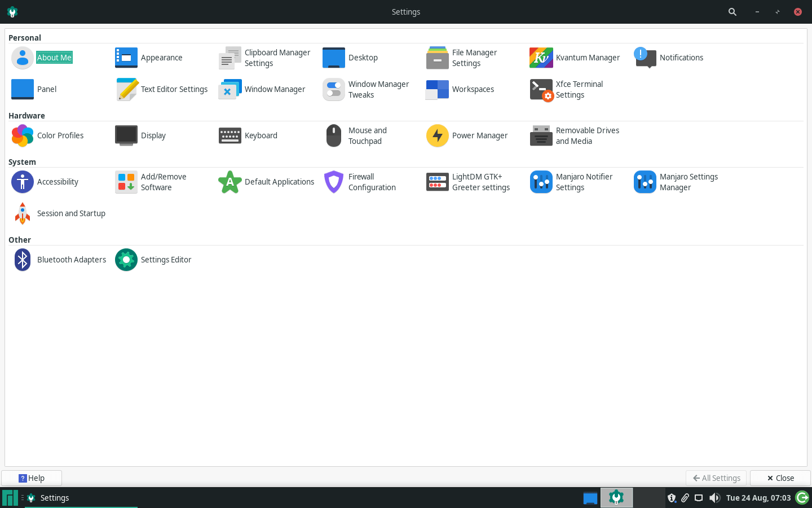Click the search icon in title bar

[732, 12]
